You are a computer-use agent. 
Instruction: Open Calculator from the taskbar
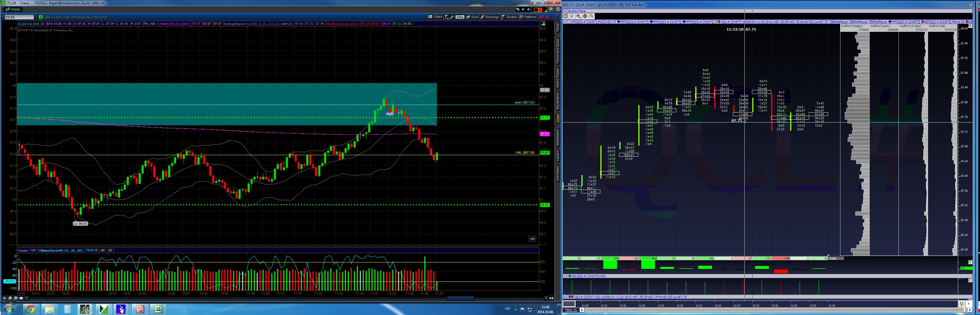click(67, 309)
